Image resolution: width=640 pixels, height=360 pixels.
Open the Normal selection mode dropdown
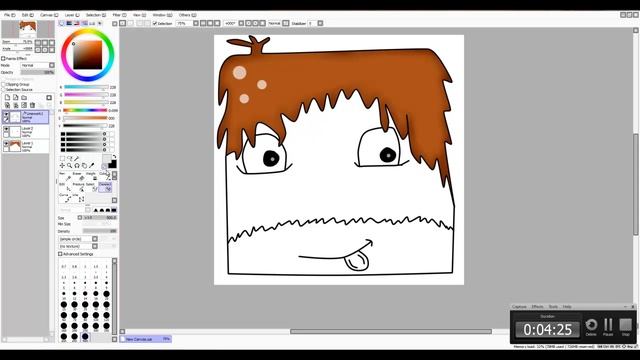click(286, 23)
